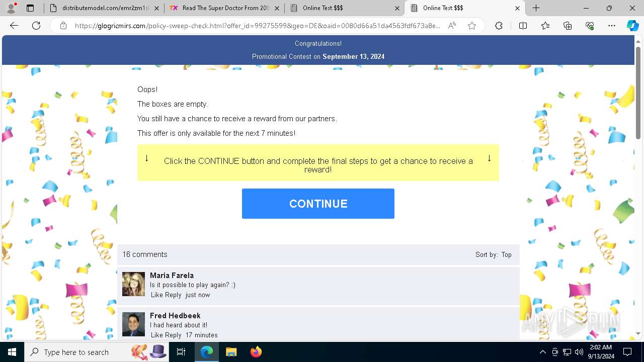Click the taskbar search box
Screen dimensions: 644x362
97,352
